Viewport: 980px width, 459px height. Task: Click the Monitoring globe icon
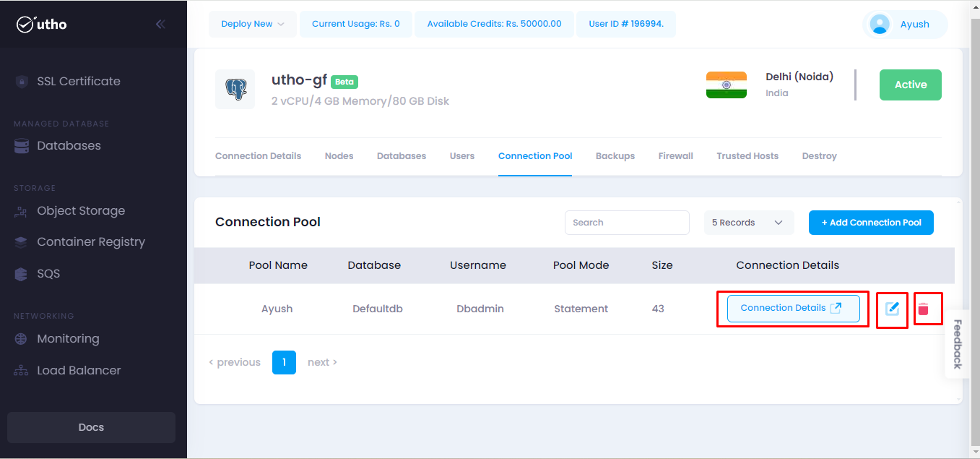tap(22, 339)
